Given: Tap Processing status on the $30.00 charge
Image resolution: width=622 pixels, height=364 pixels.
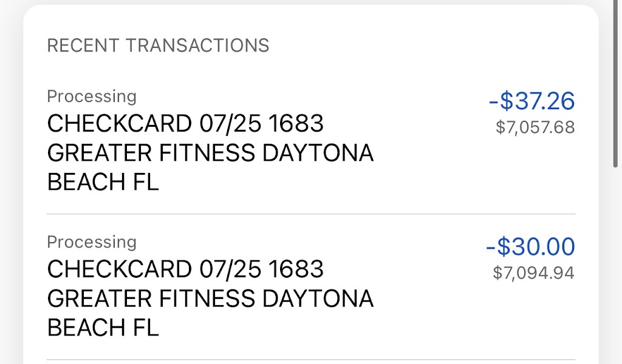Looking at the screenshot, I should [92, 242].
